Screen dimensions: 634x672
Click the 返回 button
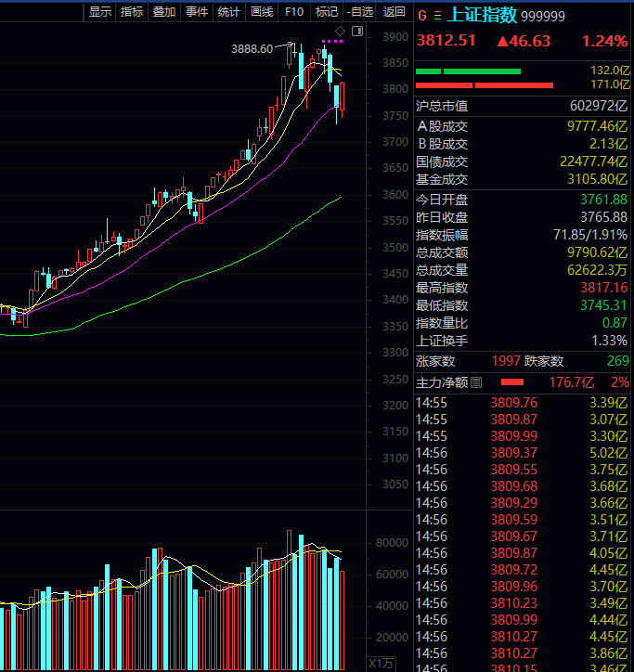coord(394,12)
